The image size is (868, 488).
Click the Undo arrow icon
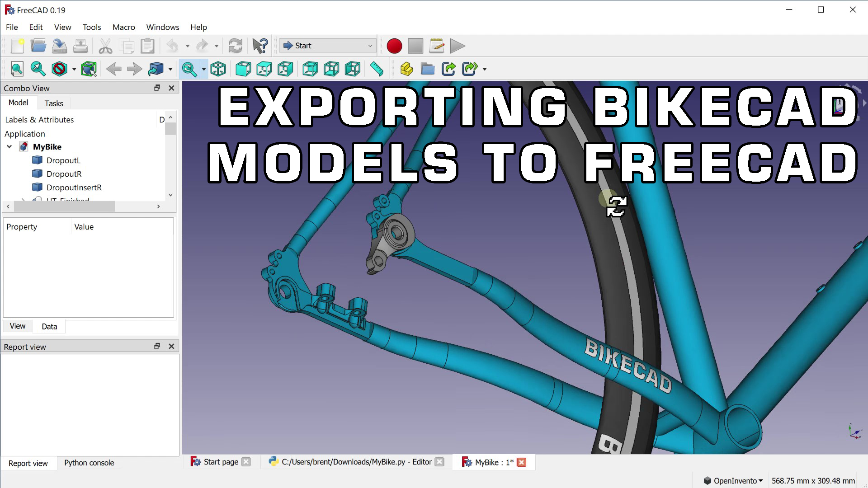(x=173, y=46)
